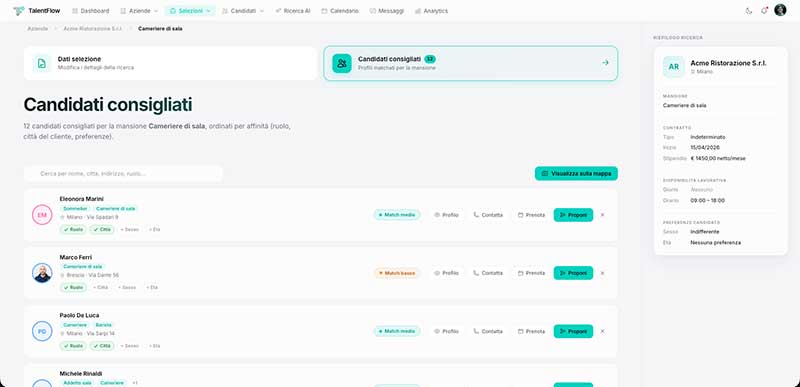This screenshot has width=800, height=387.
Task: Click the Barista tag on Paolo De Luca
Action: coord(103,325)
